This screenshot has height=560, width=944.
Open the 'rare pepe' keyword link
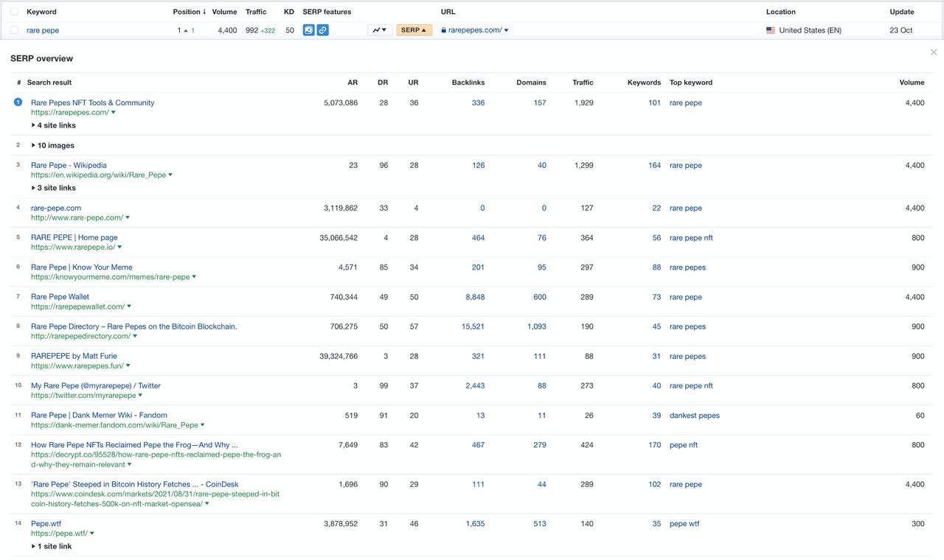pos(43,30)
